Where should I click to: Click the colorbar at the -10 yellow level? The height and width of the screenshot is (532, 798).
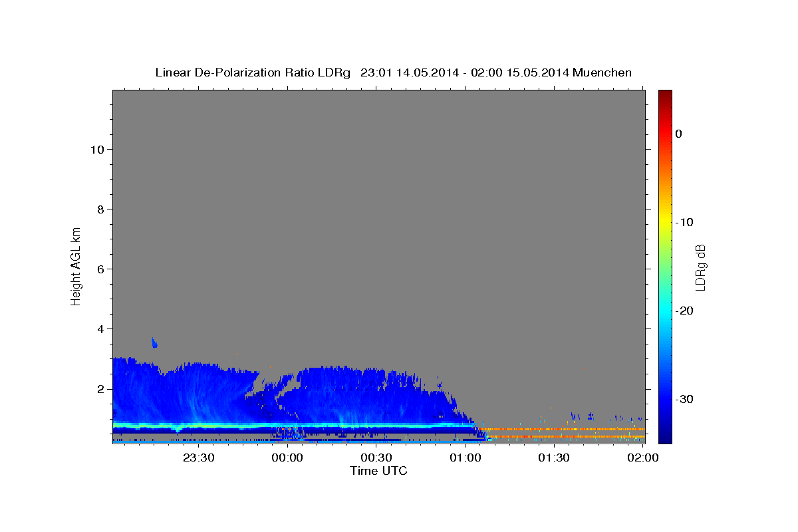(x=664, y=222)
